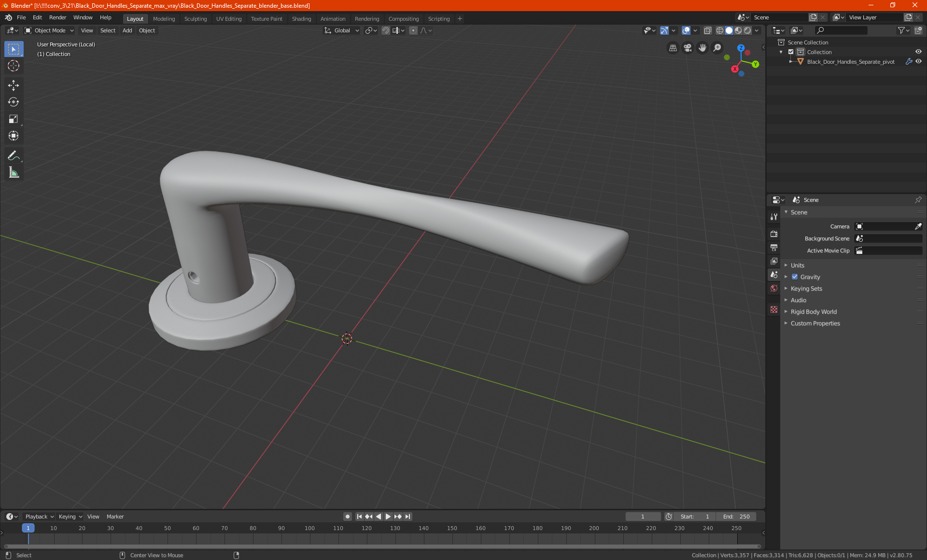The image size is (927, 560).
Task: Switch to the Shading workspace tab
Action: click(x=301, y=19)
